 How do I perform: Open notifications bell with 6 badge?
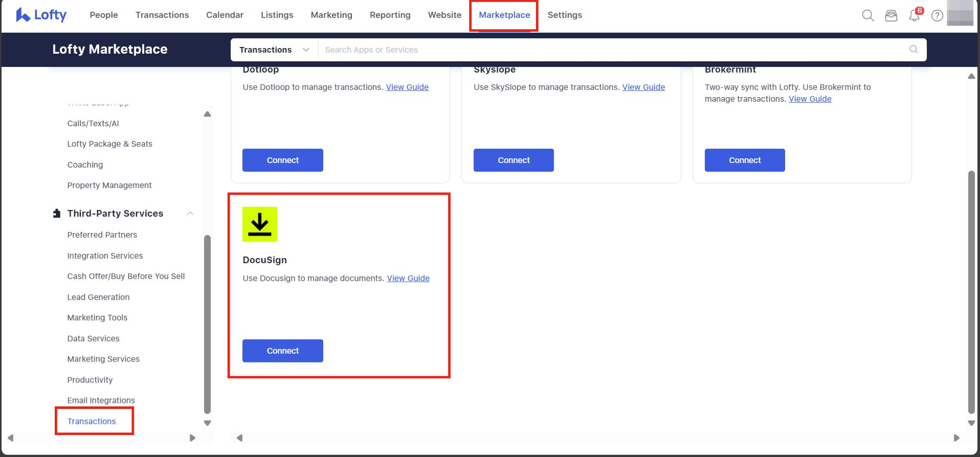pos(915,15)
